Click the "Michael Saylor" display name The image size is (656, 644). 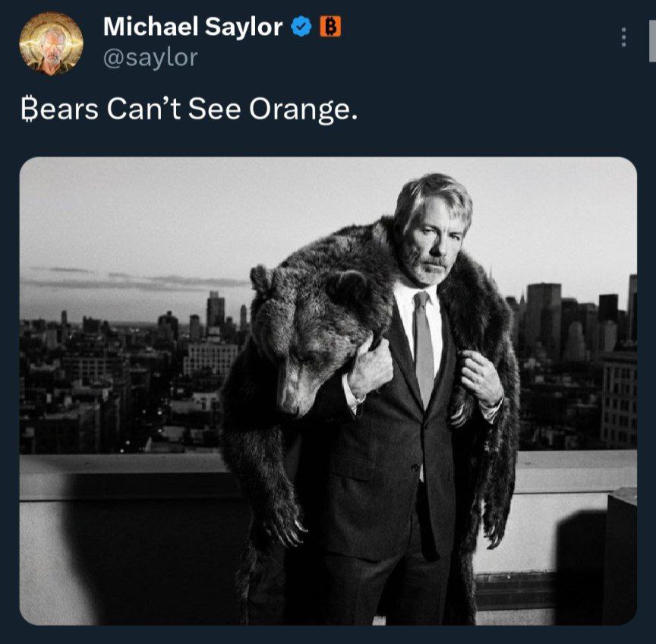(x=192, y=27)
